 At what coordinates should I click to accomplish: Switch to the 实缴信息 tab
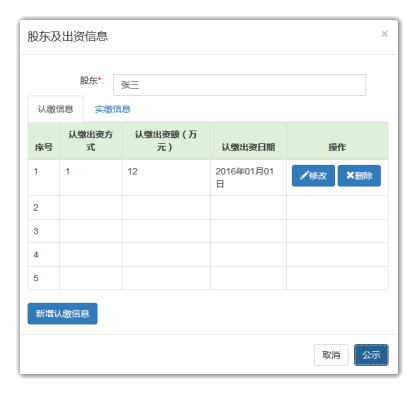pyautogui.click(x=113, y=109)
